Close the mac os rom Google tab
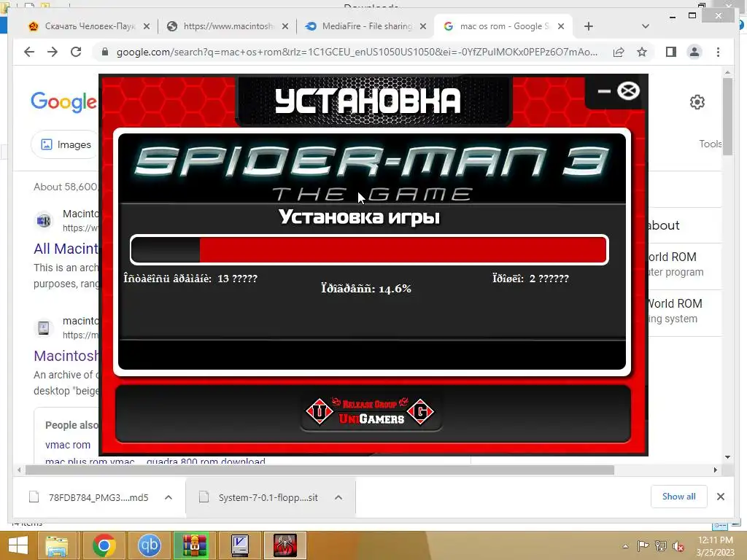This screenshot has width=747, height=560. coord(561,27)
